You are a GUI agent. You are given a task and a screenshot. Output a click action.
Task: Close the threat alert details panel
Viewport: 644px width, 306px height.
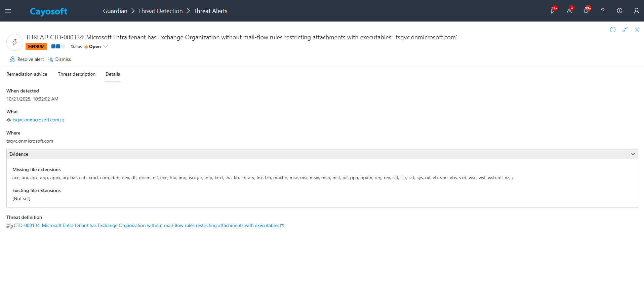point(637,30)
